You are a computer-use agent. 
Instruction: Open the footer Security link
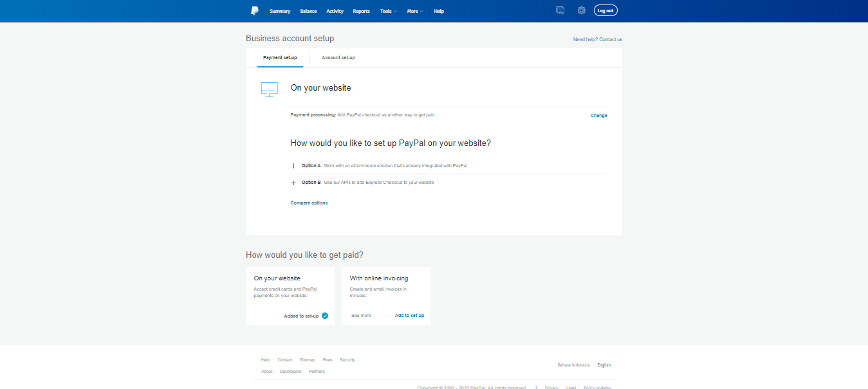click(347, 360)
